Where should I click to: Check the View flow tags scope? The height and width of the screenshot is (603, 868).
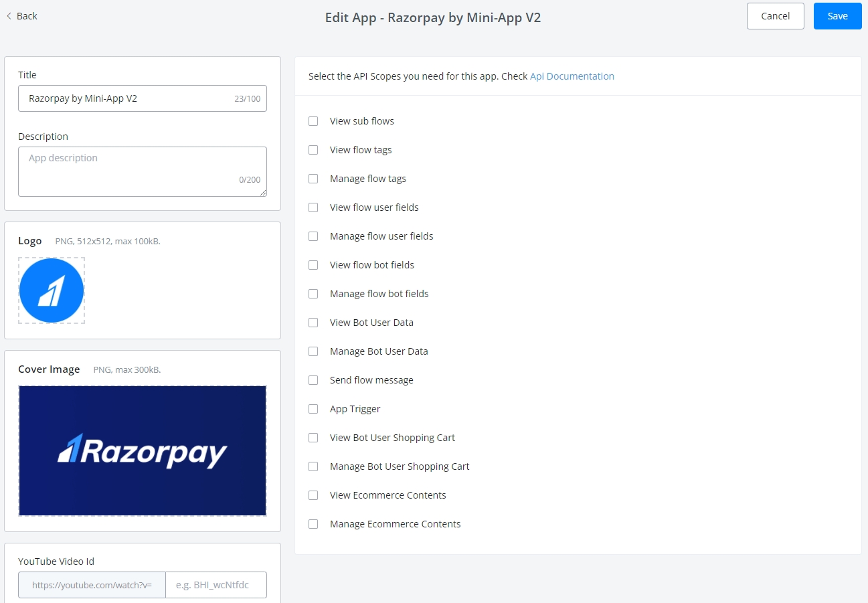(313, 150)
